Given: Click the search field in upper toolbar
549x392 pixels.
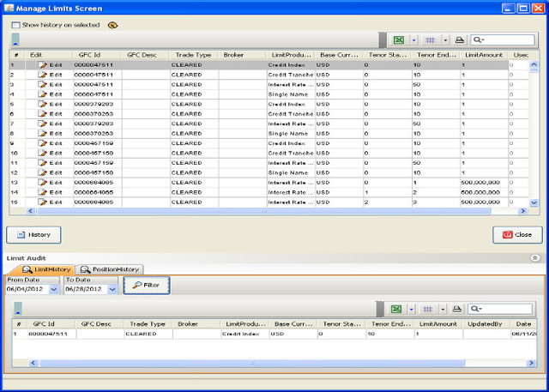Looking at the screenshot, I should (503, 40).
